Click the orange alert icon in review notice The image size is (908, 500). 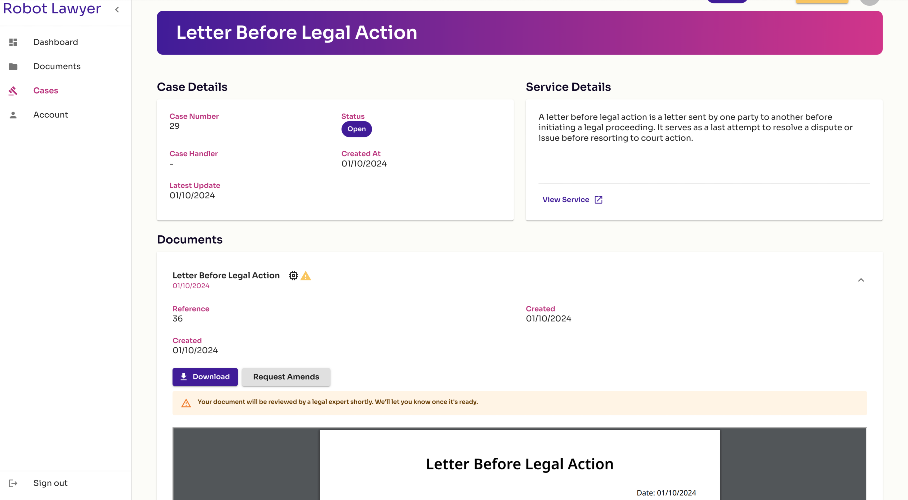pyautogui.click(x=186, y=403)
